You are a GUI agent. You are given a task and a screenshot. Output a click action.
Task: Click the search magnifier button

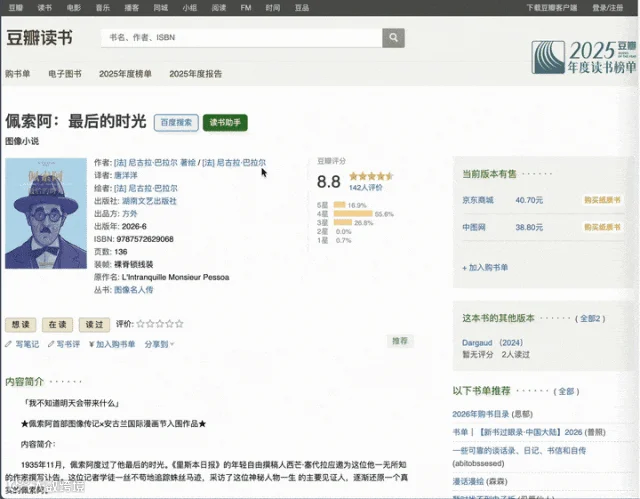393,38
